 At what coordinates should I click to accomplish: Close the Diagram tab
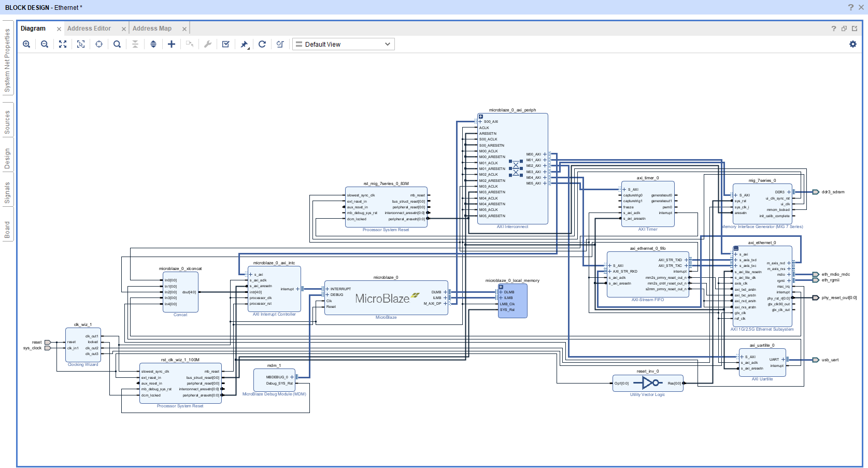(x=59, y=29)
